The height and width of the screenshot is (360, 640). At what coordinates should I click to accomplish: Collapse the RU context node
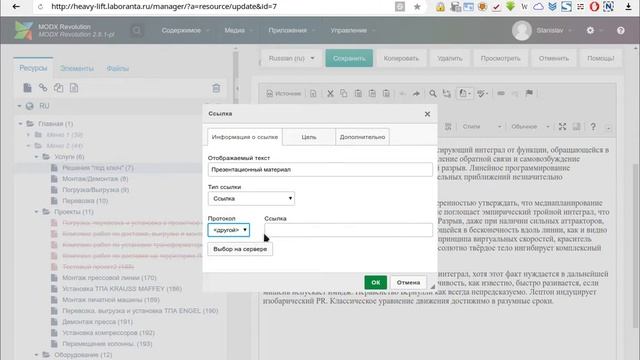19,106
